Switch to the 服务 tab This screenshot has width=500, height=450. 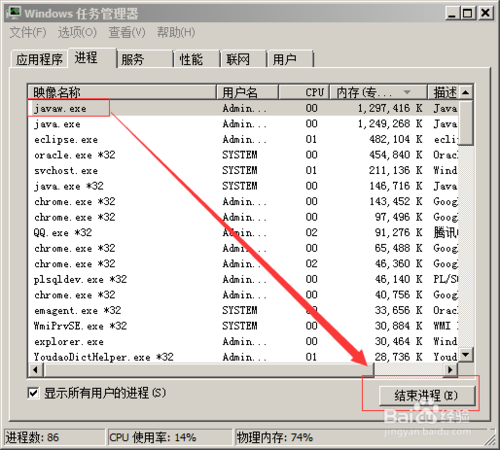click(x=145, y=59)
